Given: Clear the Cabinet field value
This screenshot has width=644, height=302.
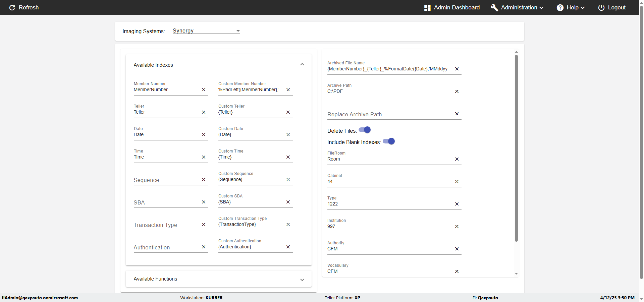Looking at the screenshot, I should point(457,182).
